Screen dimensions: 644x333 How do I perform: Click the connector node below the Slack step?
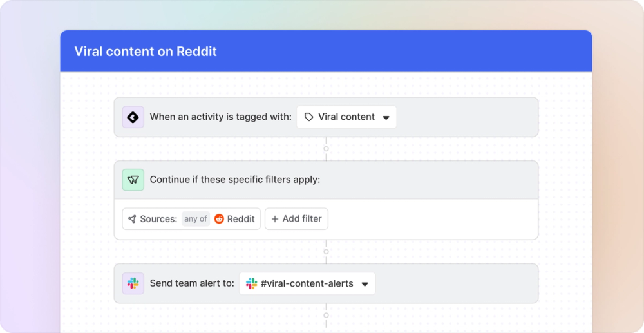point(326,316)
